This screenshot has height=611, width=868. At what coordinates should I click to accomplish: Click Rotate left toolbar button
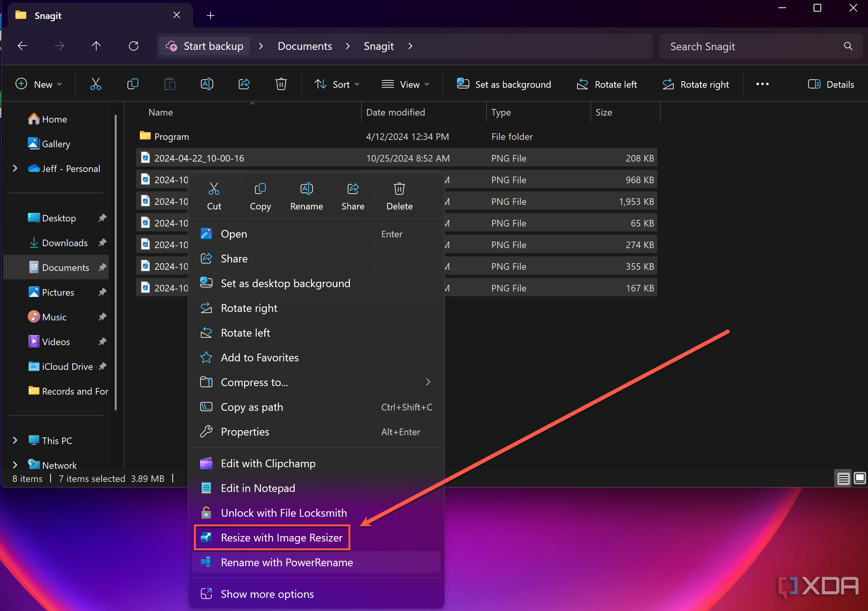pyautogui.click(x=607, y=84)
